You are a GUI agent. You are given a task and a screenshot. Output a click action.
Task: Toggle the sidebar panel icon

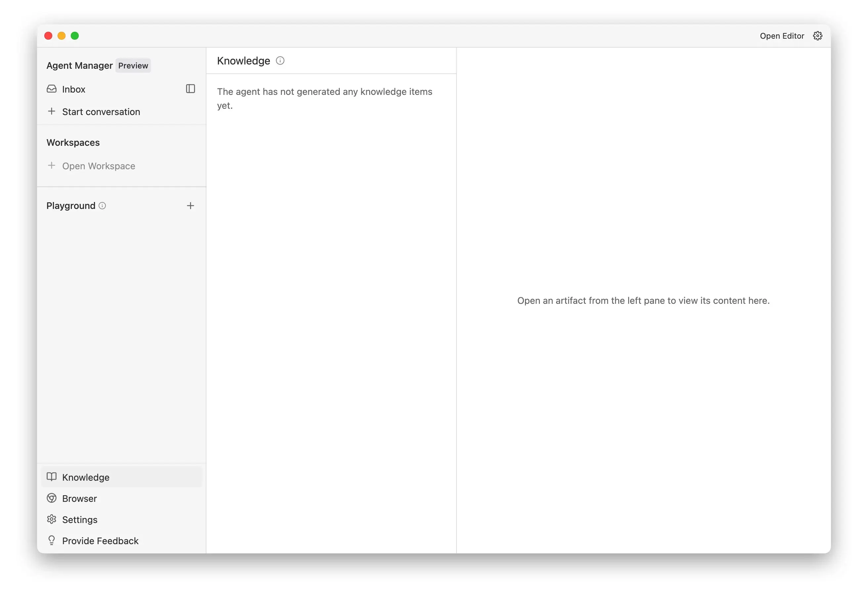click(191, 89)
